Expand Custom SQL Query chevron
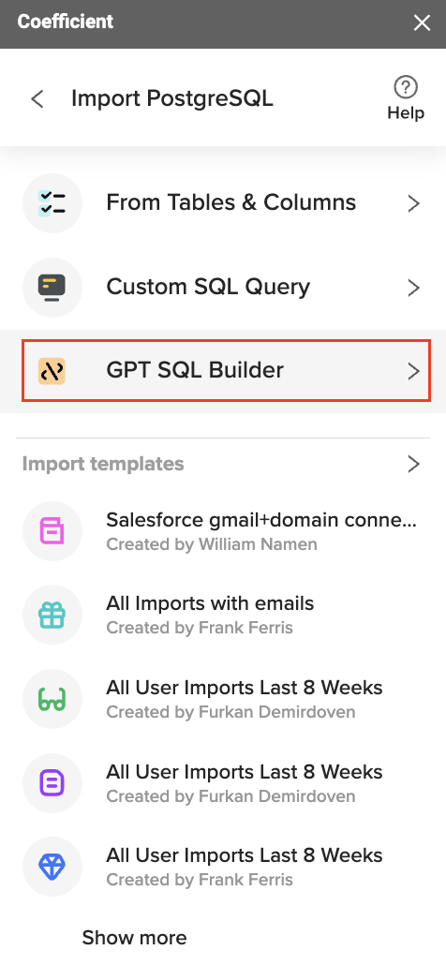Screen dimensions: 446x980 point(413,288)
